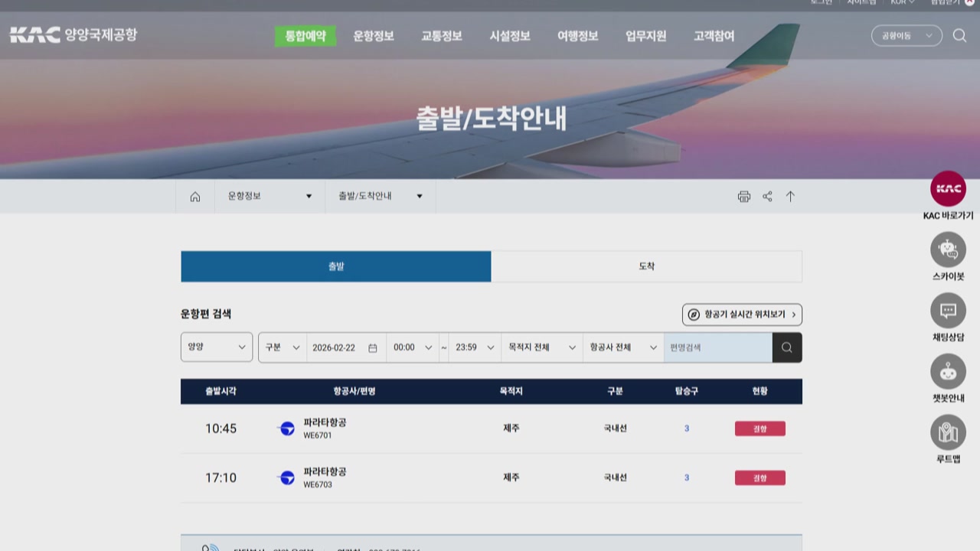Click the print page icon
Viewport: 980px width, 551px height.
pyautogui.click(x=743, y=197)
